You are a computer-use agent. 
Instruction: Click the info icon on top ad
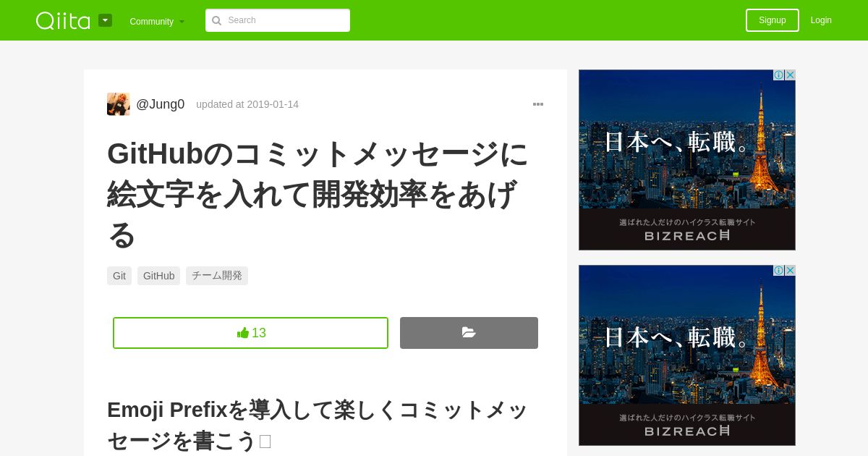(x=778, y=75)
